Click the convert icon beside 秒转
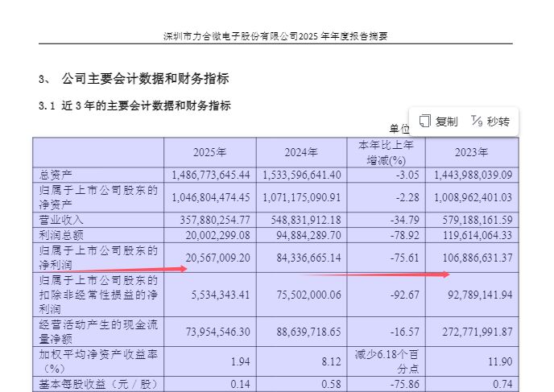The height and width of the screenshot is (392, 554). [476, 121]
